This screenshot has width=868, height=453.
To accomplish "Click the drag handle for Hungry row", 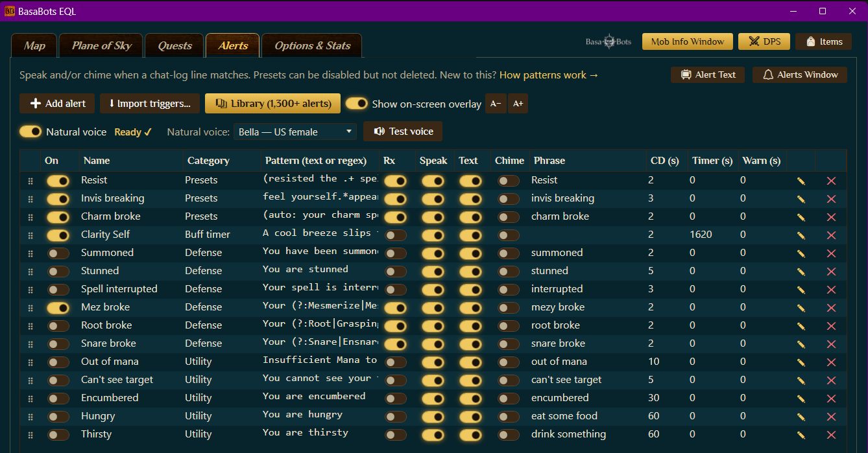I will pyautogui.click(x=30, y=417).
